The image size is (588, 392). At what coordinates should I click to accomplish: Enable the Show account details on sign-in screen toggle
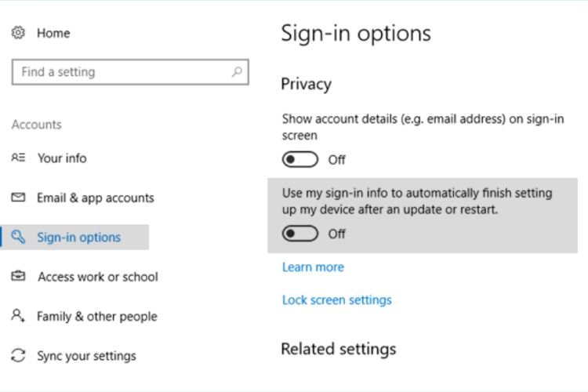pos(300,160)
